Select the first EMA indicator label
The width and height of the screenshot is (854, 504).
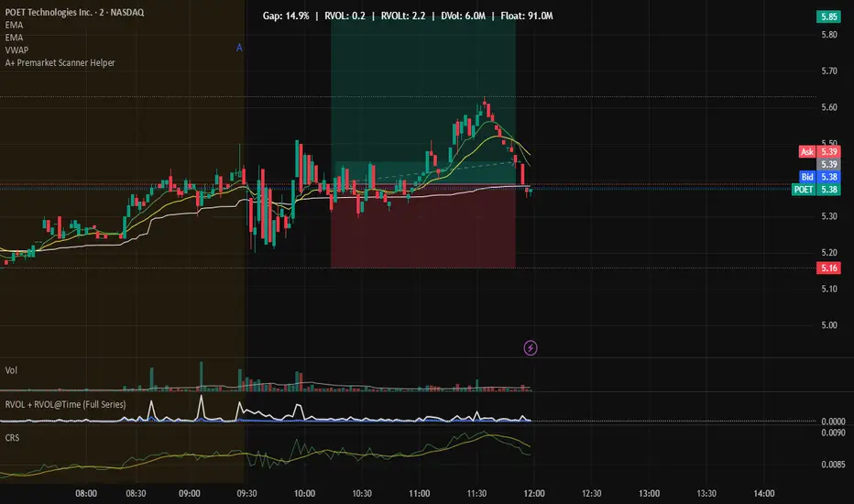(14, 25)
